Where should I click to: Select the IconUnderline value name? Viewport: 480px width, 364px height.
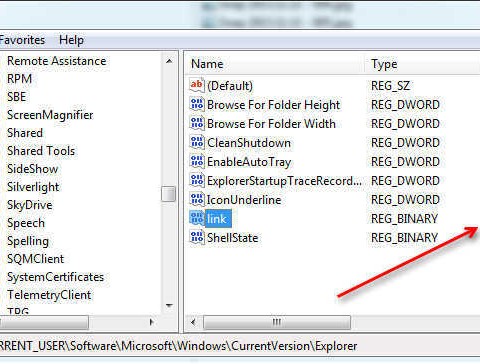[244, 200]
